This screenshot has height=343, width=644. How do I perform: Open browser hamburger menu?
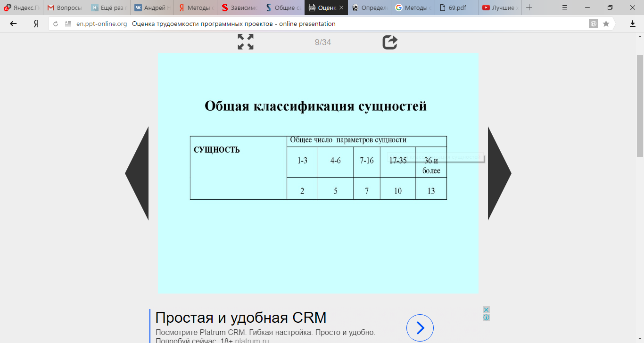tap(565, 8)
